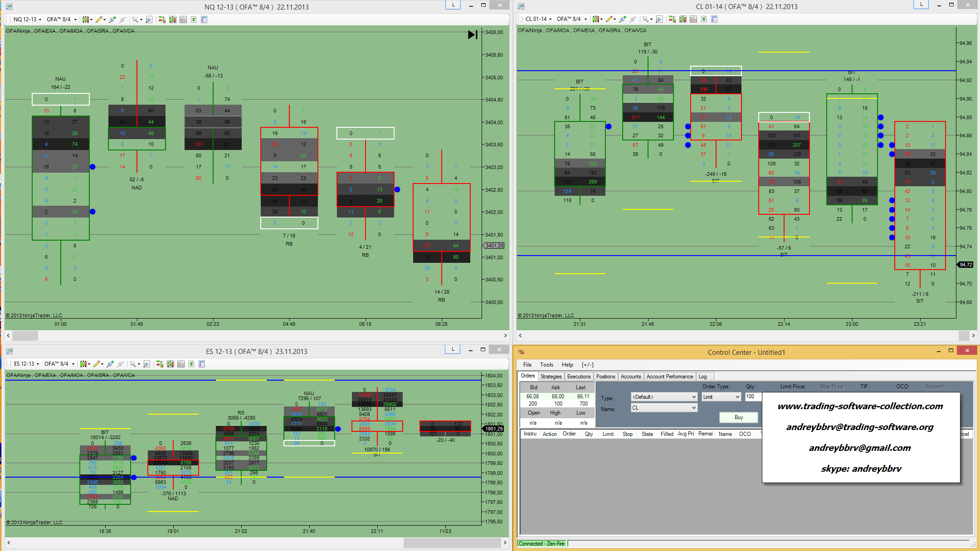This screenshot has height=551, width=980.
Task: Jump to latest bar arrow on the NQ chart
Action: 472,35
